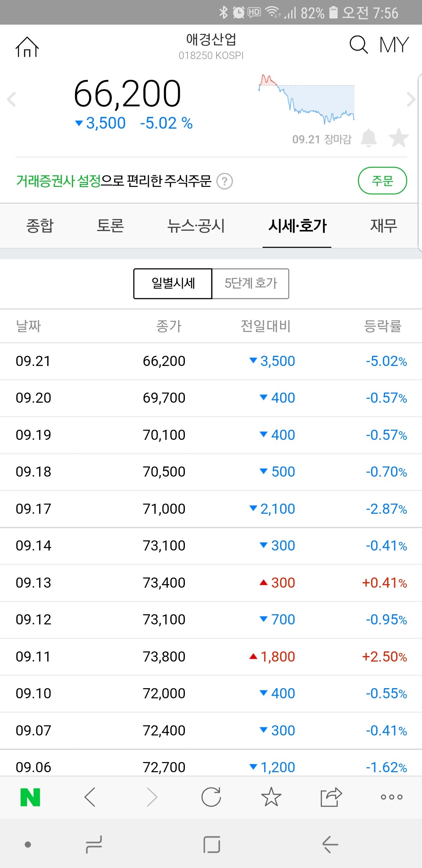The image size is (422, 868).
Task: Go to previous stock with left arrow
Action: tap(11, 99)
